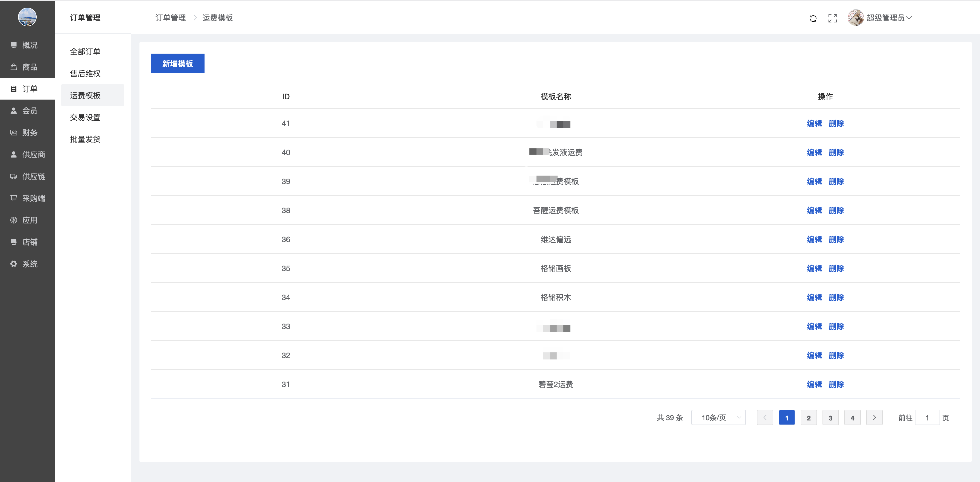Click the refresh icon in the header

coord(813,18)
